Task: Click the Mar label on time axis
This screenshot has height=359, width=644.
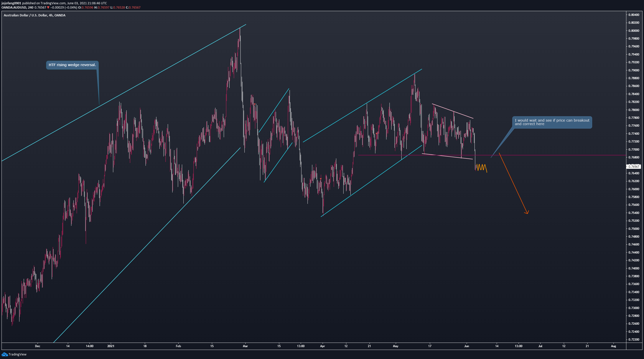Action: [x=245, y=346]
